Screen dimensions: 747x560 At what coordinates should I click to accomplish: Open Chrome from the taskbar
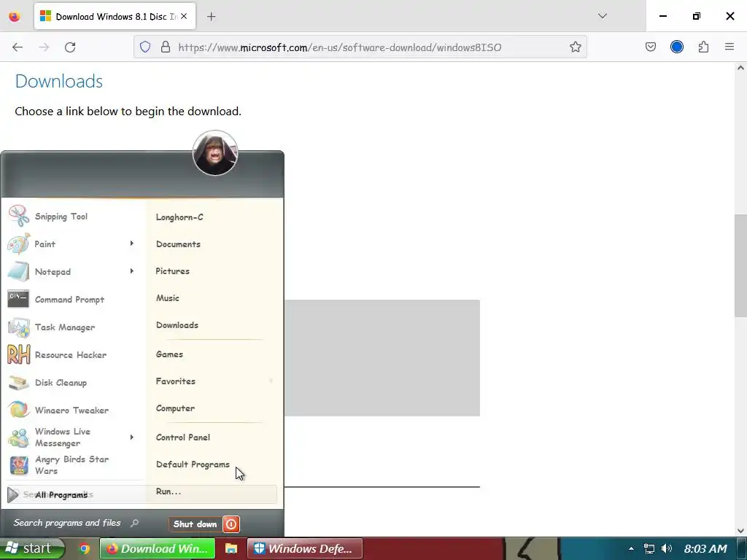pyautogui.click(x=85, y=548)
